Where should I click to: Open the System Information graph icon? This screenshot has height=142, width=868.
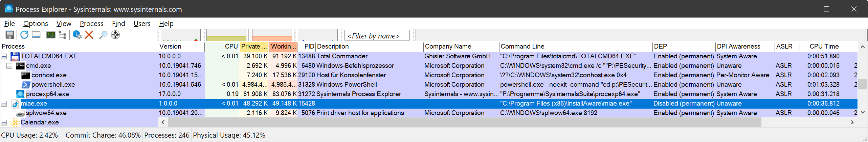[x=51, y=35]
